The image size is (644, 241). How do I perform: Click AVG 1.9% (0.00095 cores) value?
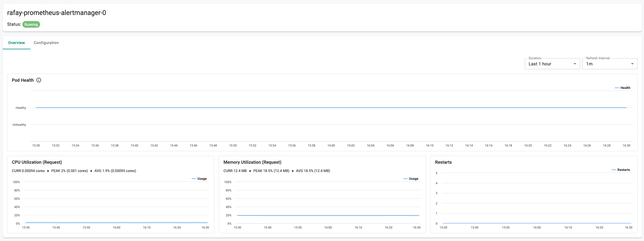(x=115, y=171)
